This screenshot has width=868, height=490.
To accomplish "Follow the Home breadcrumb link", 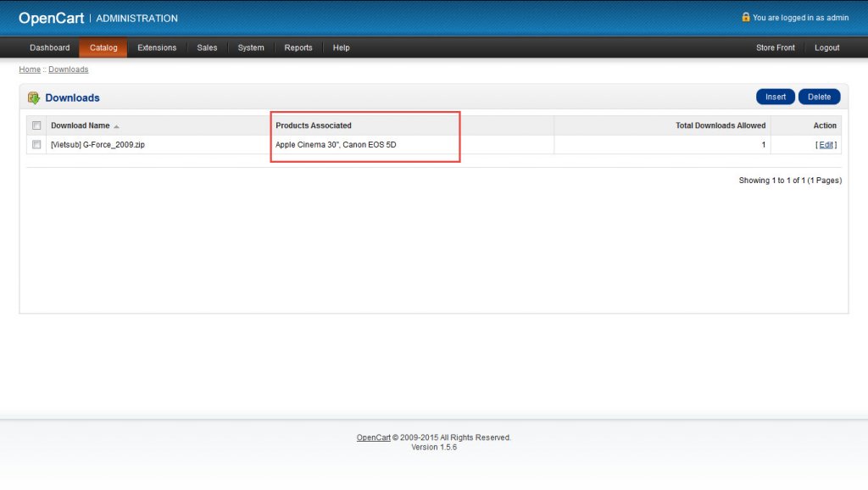I will tap(30, 70).
